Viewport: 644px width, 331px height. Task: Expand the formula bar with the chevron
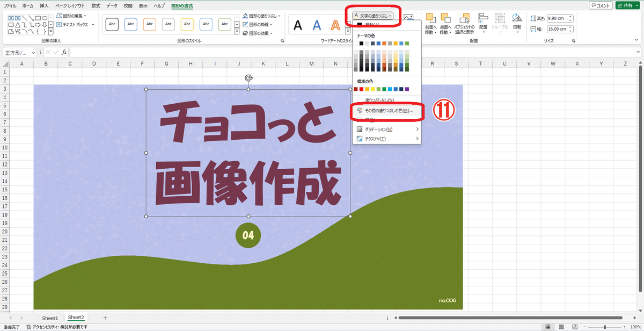(638, 52)
